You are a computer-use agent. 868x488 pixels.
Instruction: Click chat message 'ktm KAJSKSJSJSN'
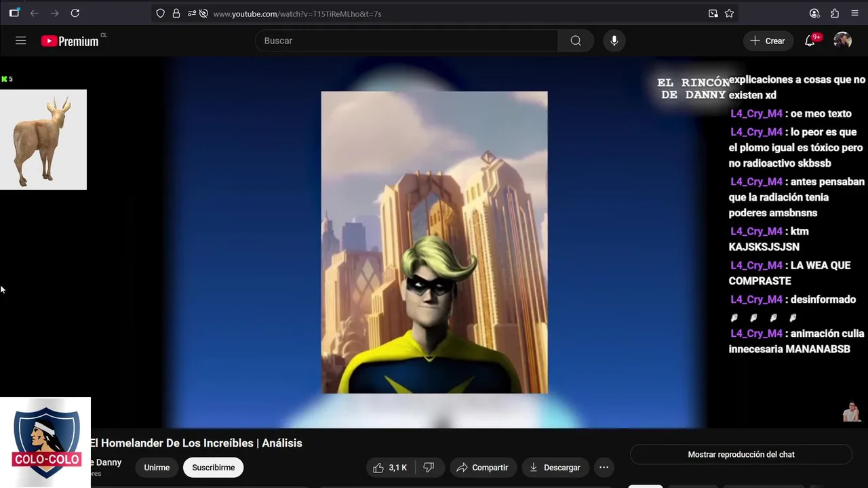[770, 239]
